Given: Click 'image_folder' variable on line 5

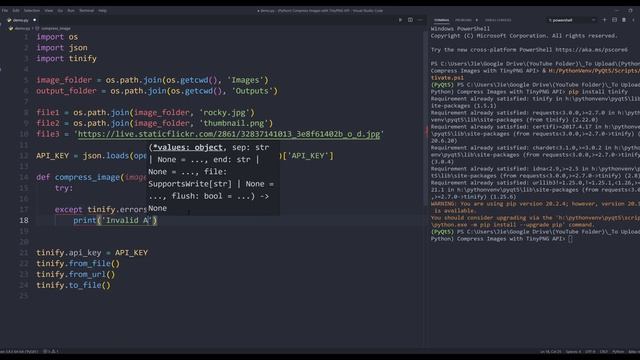Looking at the screenshot, I should click(x=64, y=80).
